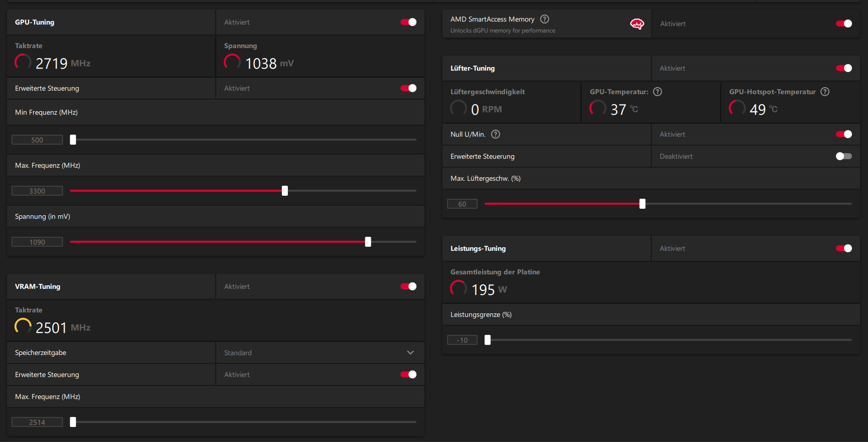Click VRAM Max. Frequenz field 2514
This screenshot has width=868, height=442.
[x=37, y=422]
